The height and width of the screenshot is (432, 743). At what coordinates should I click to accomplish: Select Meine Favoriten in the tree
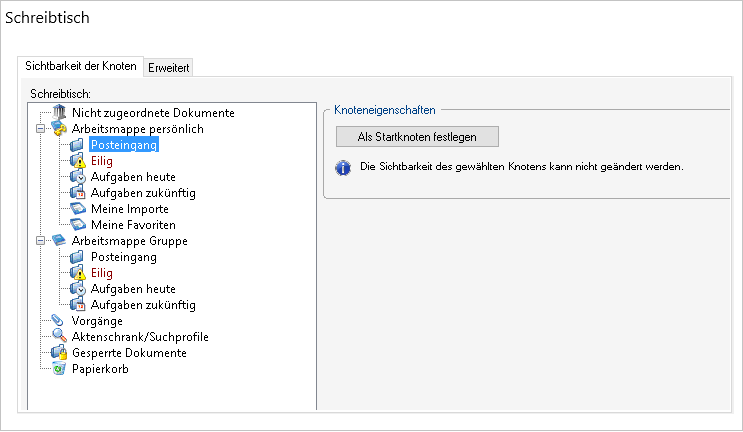(133, 225)
